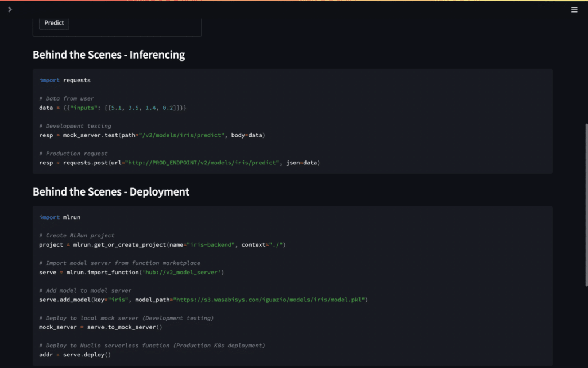Image resolution: width=588 pixels, height=368 pixels.
Task: Click the "mock_server = serve.to_mock_server()" line
Action: pos(100,327)
